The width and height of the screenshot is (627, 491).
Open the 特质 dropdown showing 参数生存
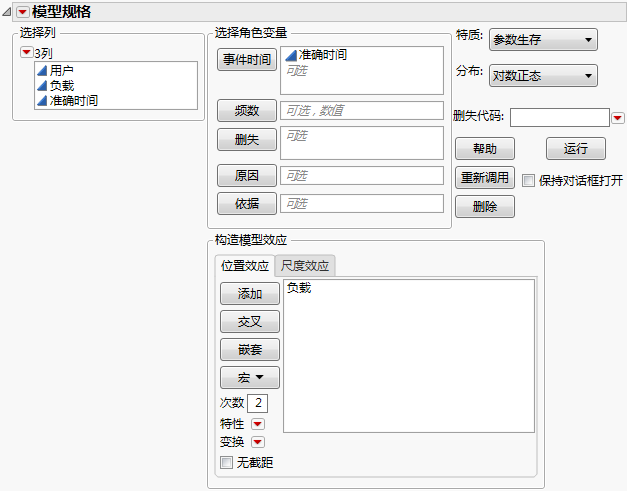tap(543, 40)
